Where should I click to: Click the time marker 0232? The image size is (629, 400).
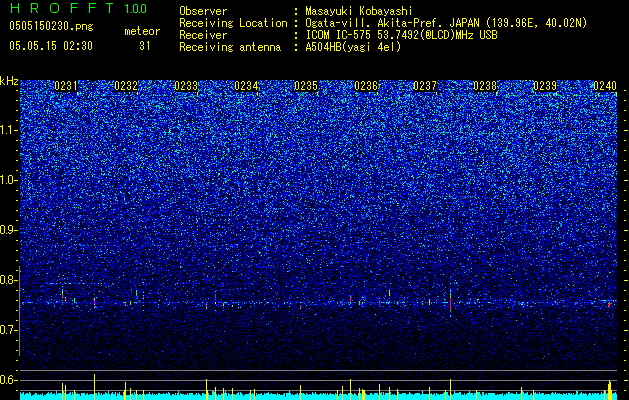pyautogui.click(x=126, y=86)
